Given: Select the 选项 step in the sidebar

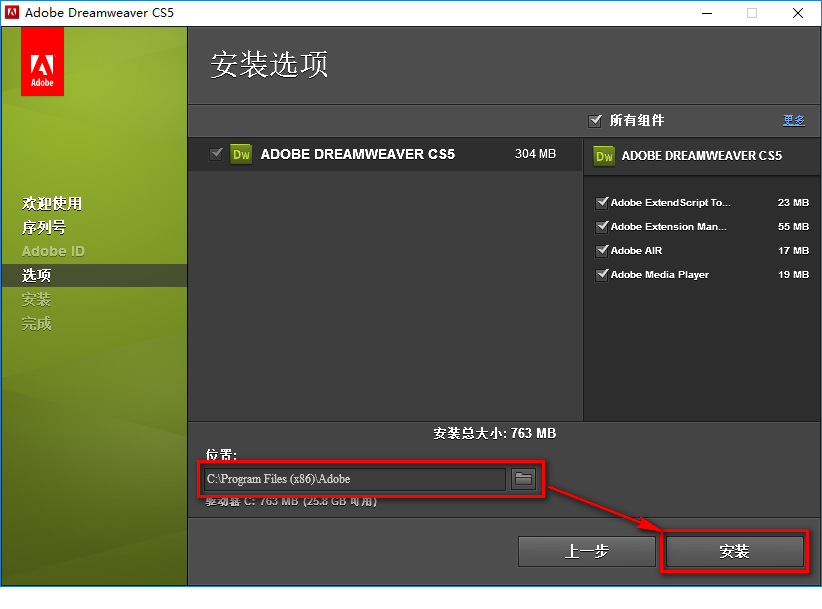Looking at the screenshot, I should (37, 275).
